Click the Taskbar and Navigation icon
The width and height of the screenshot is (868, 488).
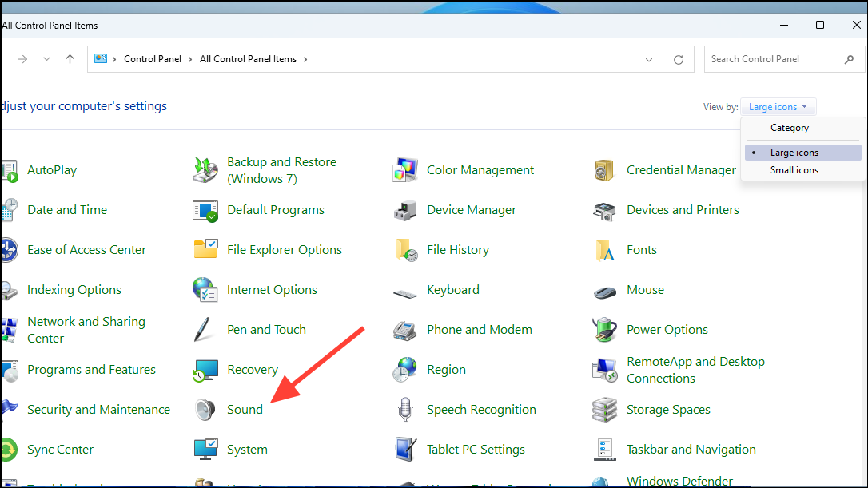pyautogui.click(x=604, y=450)
